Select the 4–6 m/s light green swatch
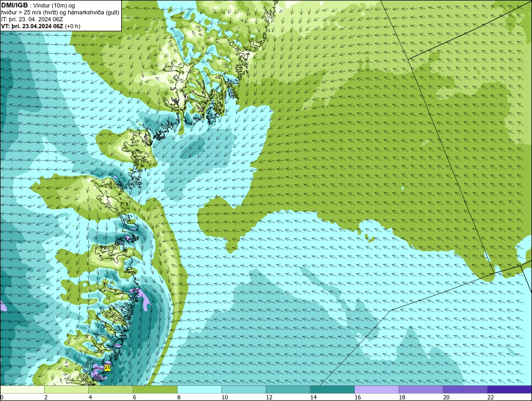 point(111,389)
